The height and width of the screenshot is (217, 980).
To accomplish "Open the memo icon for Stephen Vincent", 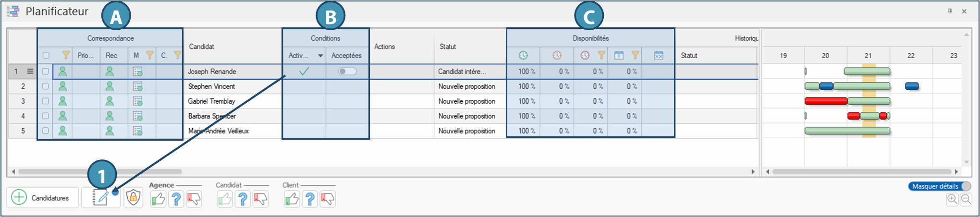I will pos(137,86).
